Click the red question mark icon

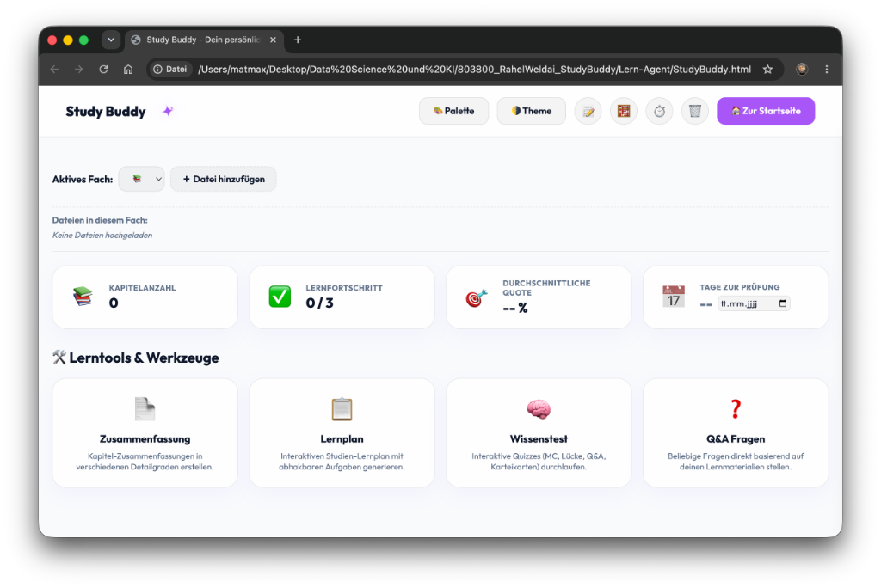pyautogui.click(x=736, y=409)
